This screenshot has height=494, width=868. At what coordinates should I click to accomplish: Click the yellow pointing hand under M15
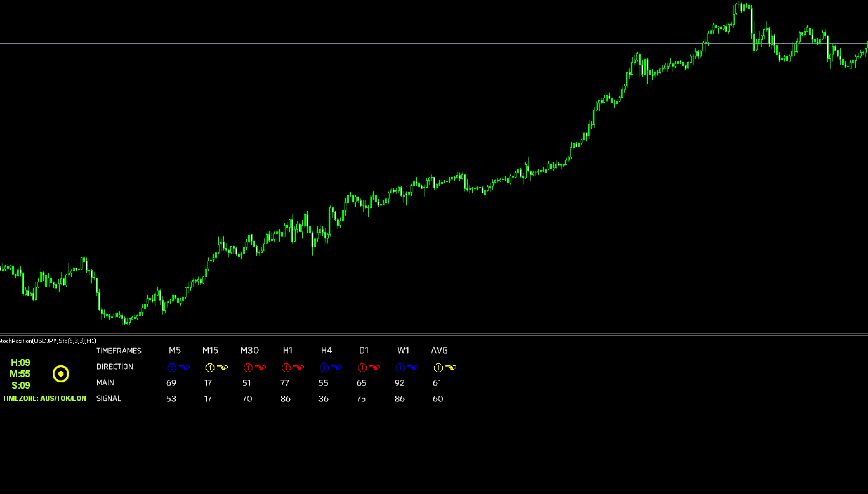(x=223, y=367)
